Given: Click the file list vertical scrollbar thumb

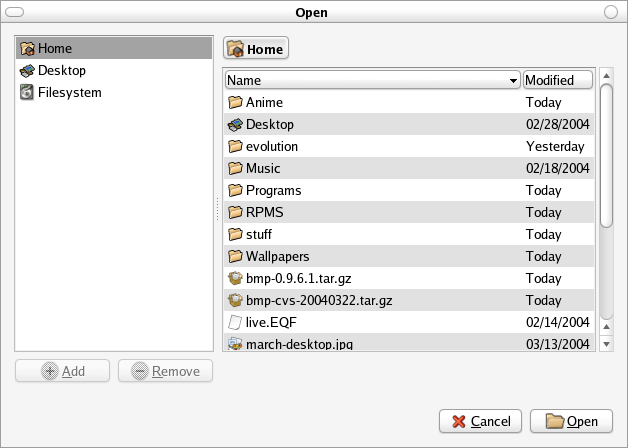Looking at the screenshot, I should coord(606,155).
